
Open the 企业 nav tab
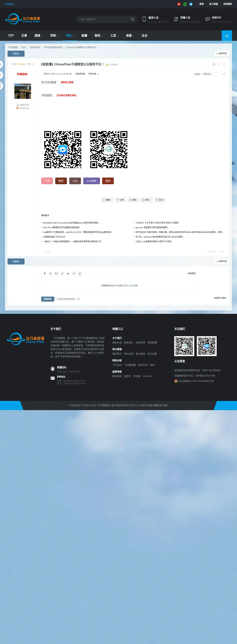tap(144, 36)
